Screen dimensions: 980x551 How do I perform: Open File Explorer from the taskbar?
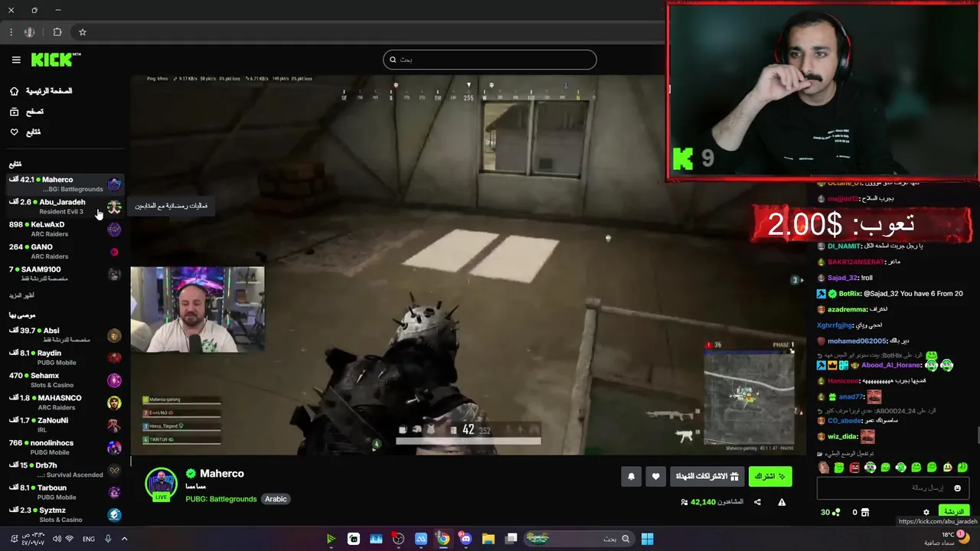[488, 539]
